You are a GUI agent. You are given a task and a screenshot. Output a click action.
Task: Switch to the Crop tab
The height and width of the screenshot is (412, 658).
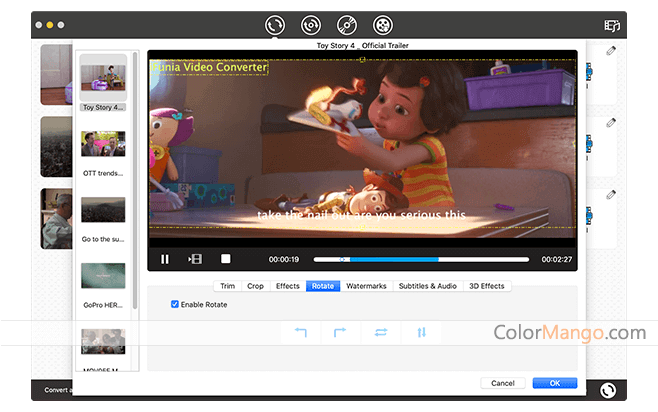255,286
